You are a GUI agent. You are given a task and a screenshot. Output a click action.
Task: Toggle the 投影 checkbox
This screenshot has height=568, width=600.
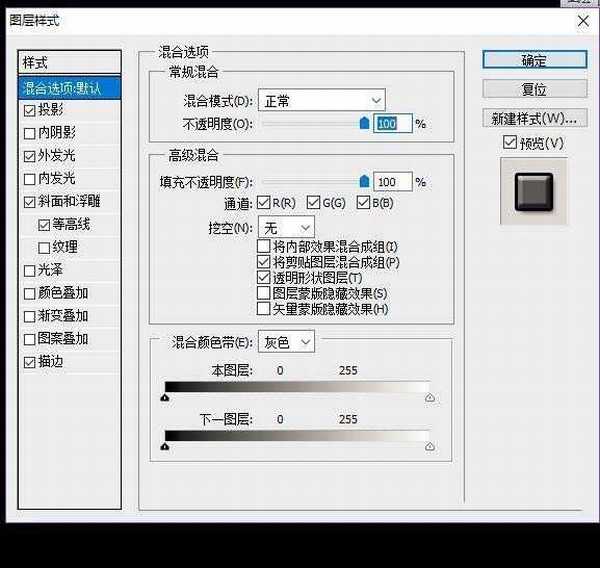[29, 110]
